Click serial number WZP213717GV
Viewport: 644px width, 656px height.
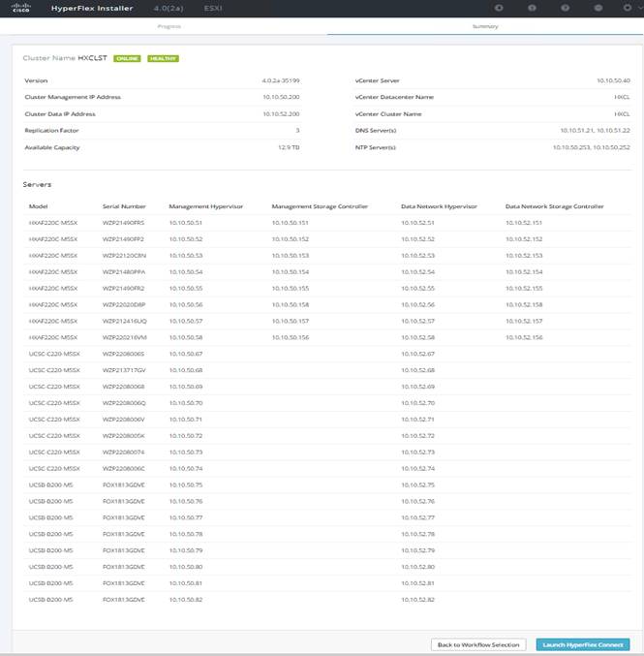pos(124,370)
